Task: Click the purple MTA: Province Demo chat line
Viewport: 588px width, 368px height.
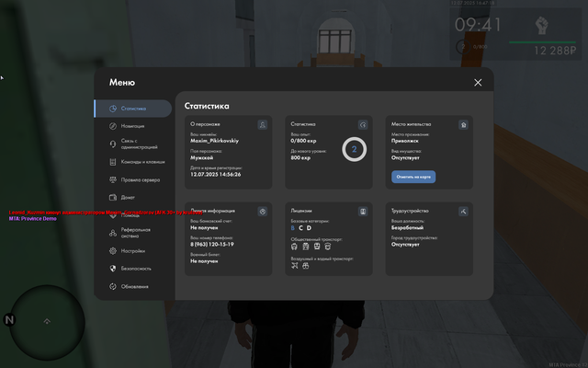Action: [33, 219]
